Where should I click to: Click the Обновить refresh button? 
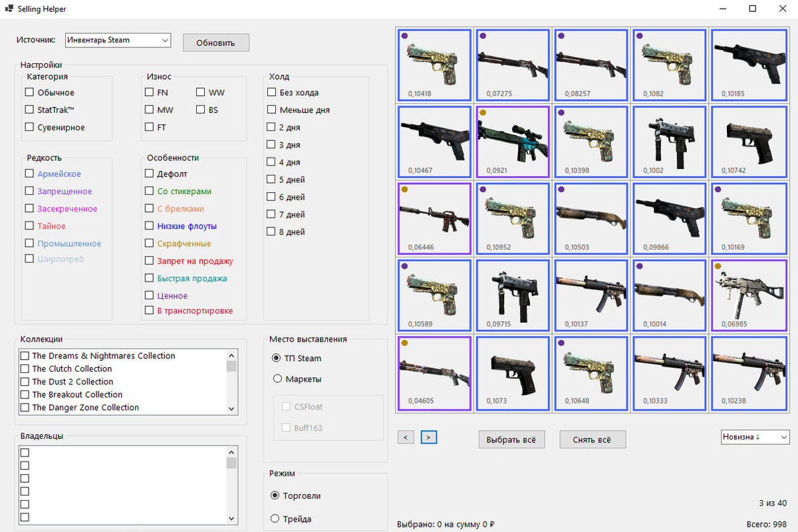(216, 43)
